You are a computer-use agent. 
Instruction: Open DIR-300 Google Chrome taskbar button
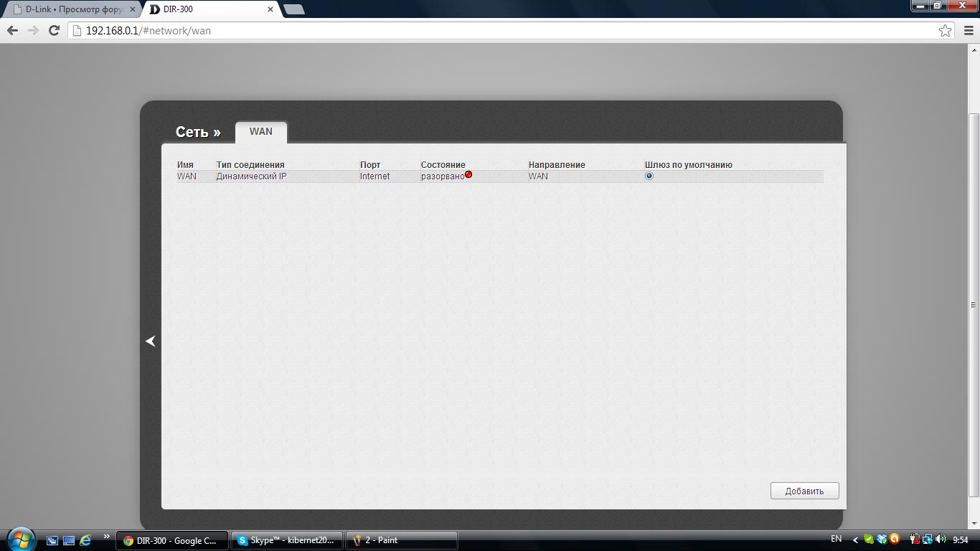tap(172, 540)
